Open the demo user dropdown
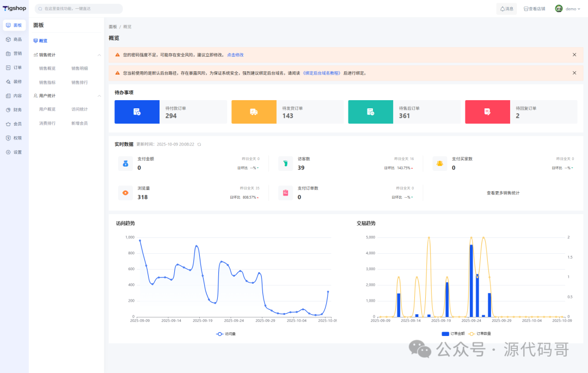This screenshot has width=588, height=373. tap(567, 9)
